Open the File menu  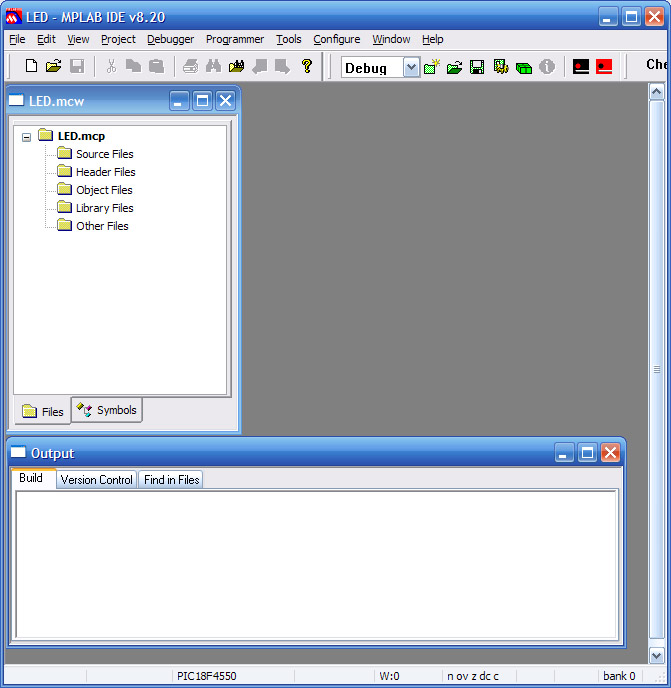click(x=17, y=39)
